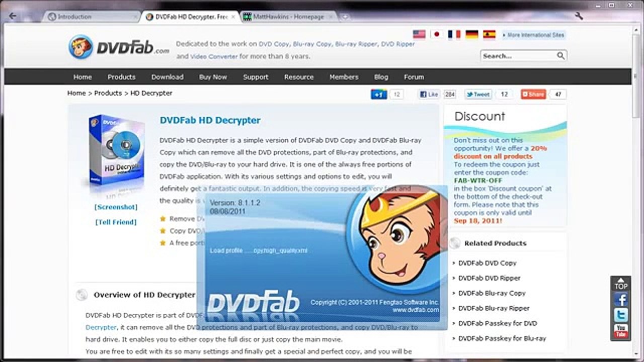Open the [Tell Friend] link under the product box
644x362 pixels.
pyautogui.click(x=116, y=222)
